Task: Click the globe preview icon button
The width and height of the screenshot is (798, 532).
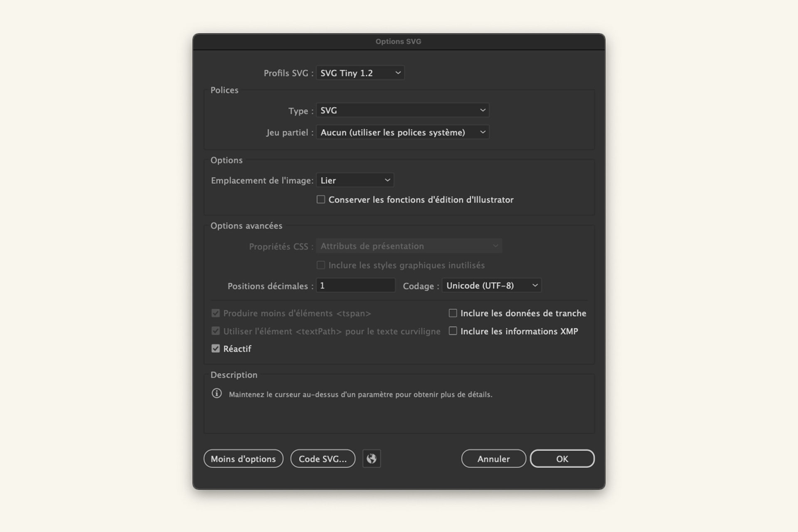Action: (x=372, y=458)
